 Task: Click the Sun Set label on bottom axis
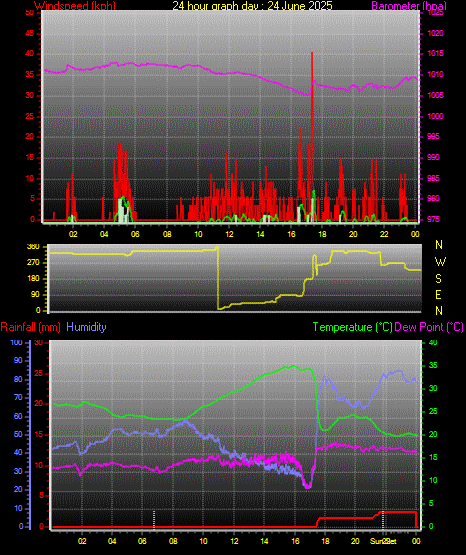click(x=384, y=541)
